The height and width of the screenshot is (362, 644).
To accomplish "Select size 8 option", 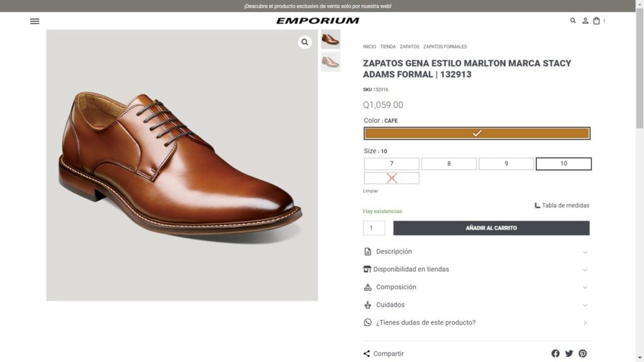I will pyautogui.click(x=449, y=164).
